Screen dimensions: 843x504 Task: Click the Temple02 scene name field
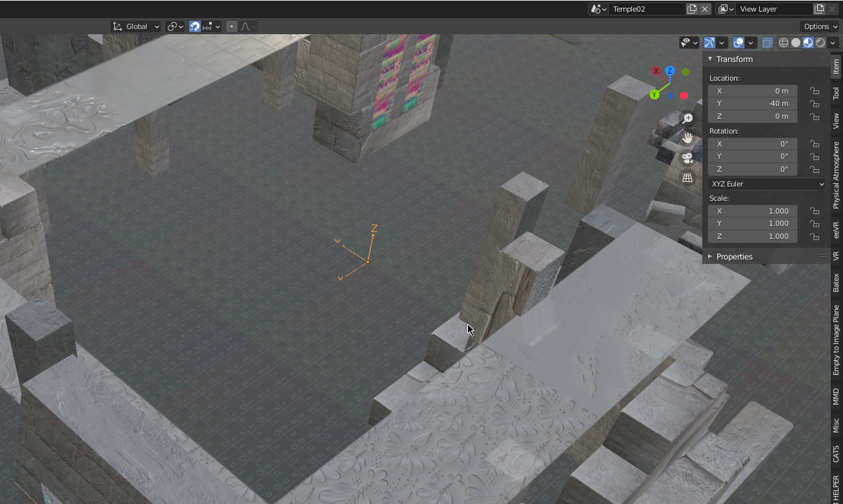pos(647,8)
